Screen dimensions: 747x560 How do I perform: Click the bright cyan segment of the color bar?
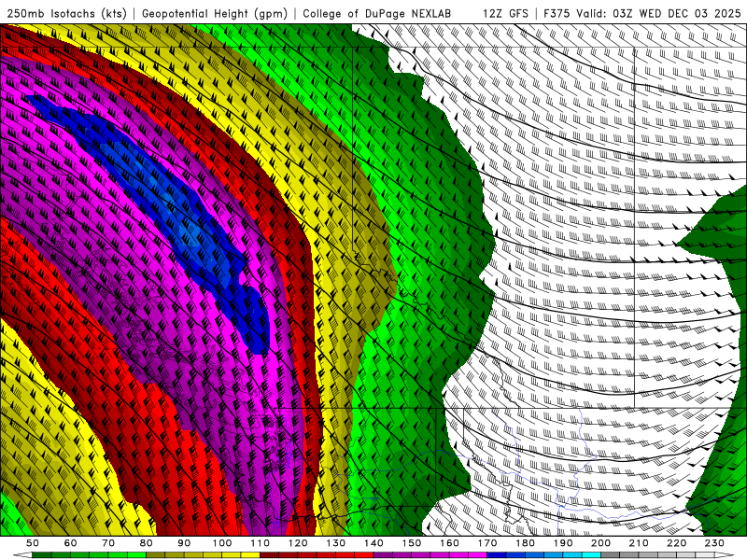coord(592,554)
